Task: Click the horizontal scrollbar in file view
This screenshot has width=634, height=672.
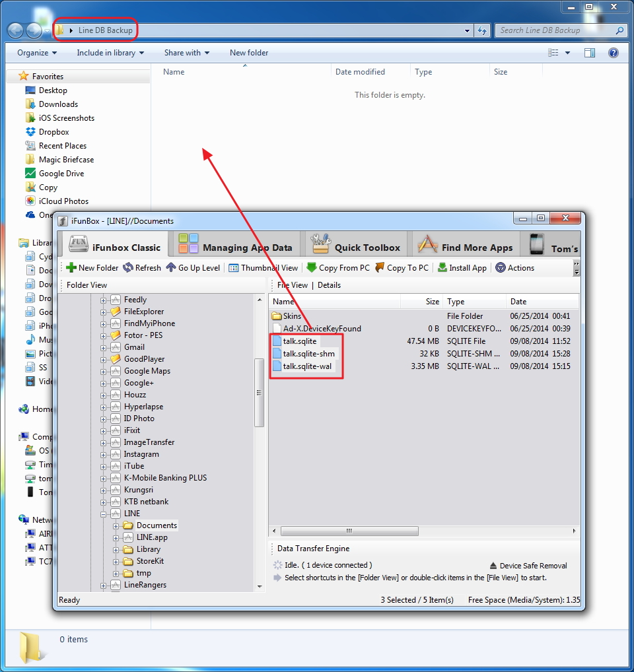Action: (x=350, y=531)
